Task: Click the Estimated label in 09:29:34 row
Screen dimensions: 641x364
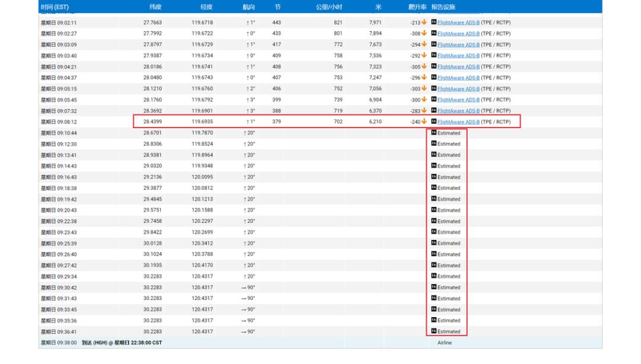Action: (449, 277)
